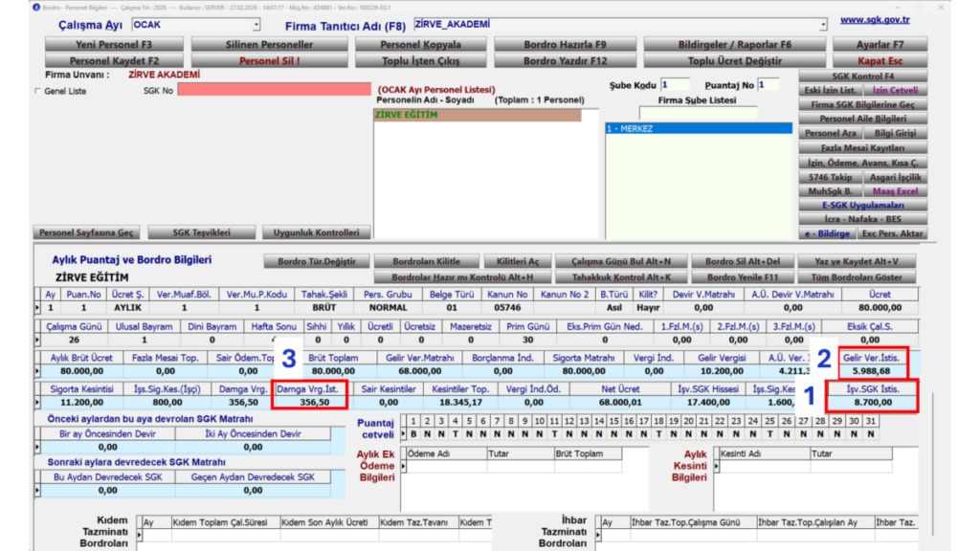Click Eski İzin Liste. button
The width and height of the screenshot is (980, 551).
(x=830, y=91)
